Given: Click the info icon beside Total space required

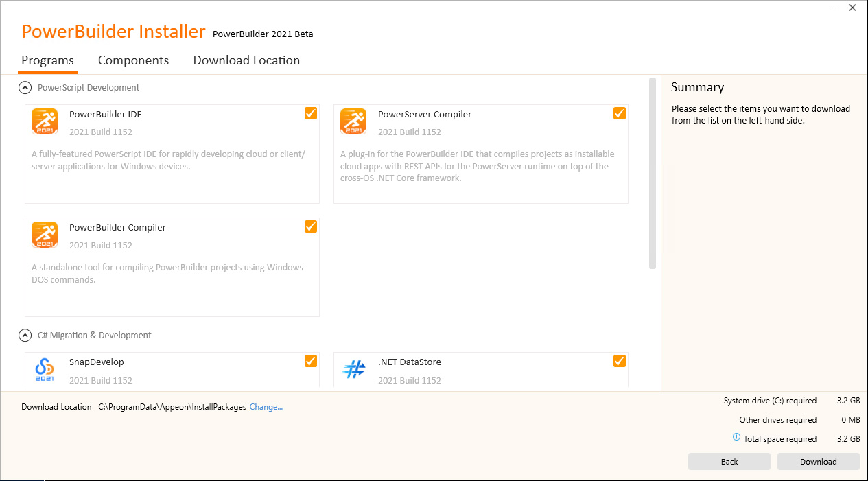Looking at the screenshot, I should point(736,438).
